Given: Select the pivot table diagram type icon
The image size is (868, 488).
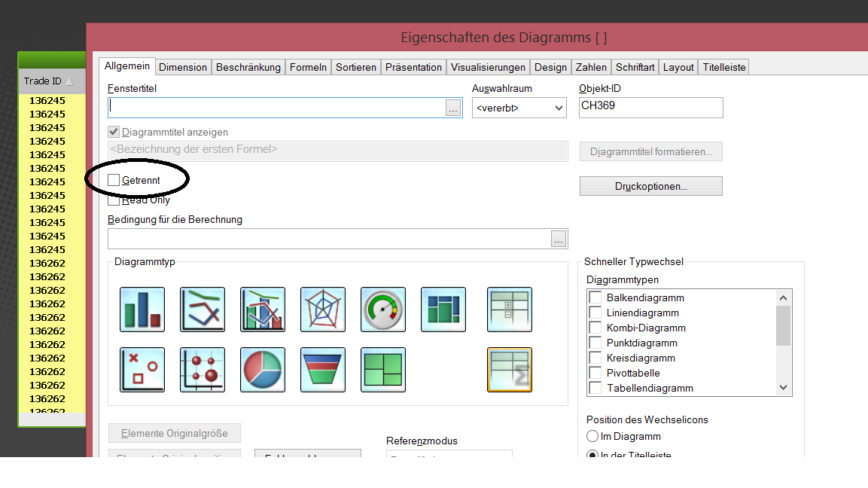Looking at the screenshot, I should coord(510,310).
